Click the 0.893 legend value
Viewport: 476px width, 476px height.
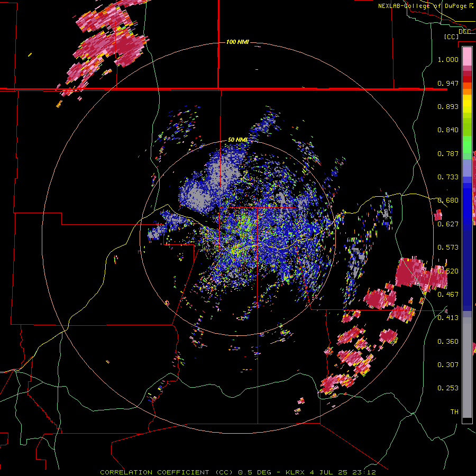448,106
